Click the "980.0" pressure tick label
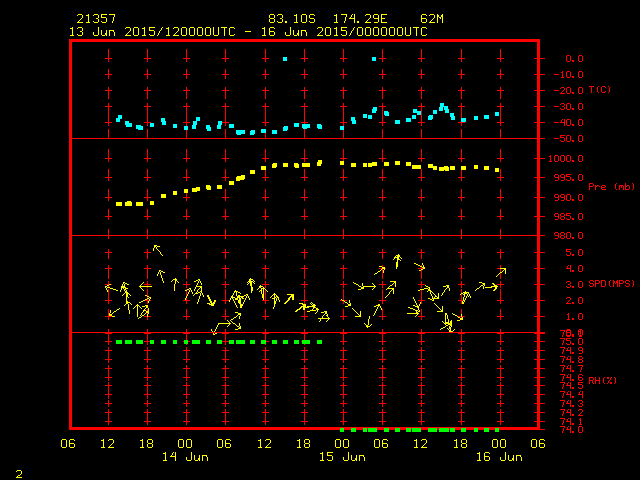Image resolution: width=640 pixels, height=480 pixels. (569, 236)
